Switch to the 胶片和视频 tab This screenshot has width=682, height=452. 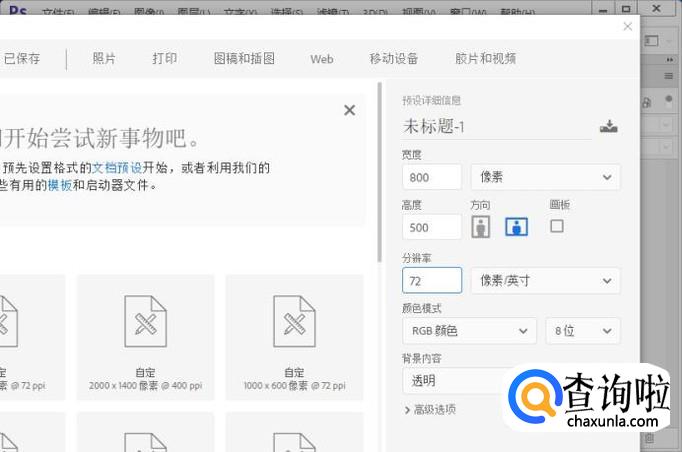[x=485, y=58]
